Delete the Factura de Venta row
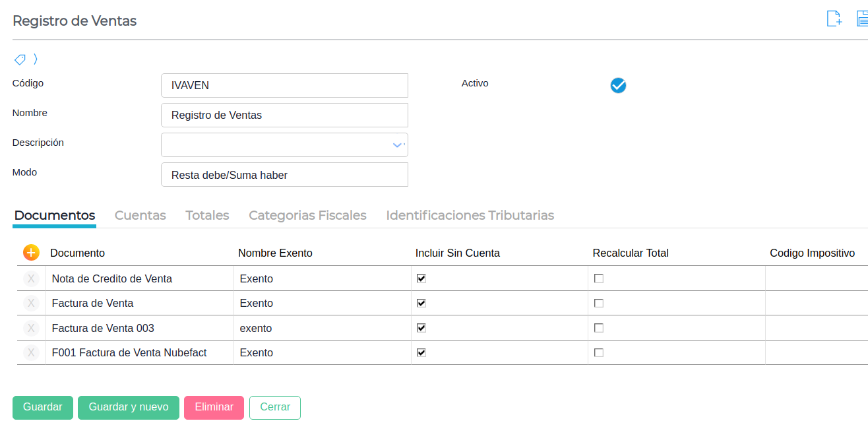The width and height of the screenshot is (868, 423). pyautogui.click(x=31, y=304)
